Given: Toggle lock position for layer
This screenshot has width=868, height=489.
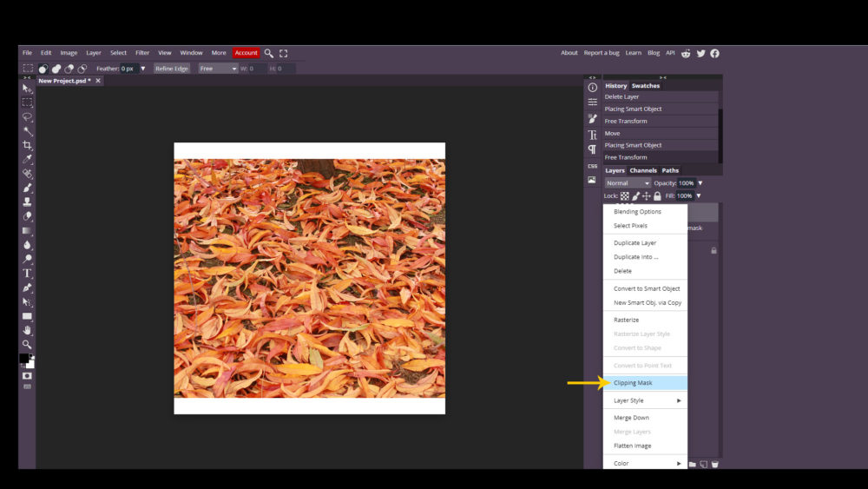Looking at the screenshot, I should pyautogui.click(x=646, y=196).
